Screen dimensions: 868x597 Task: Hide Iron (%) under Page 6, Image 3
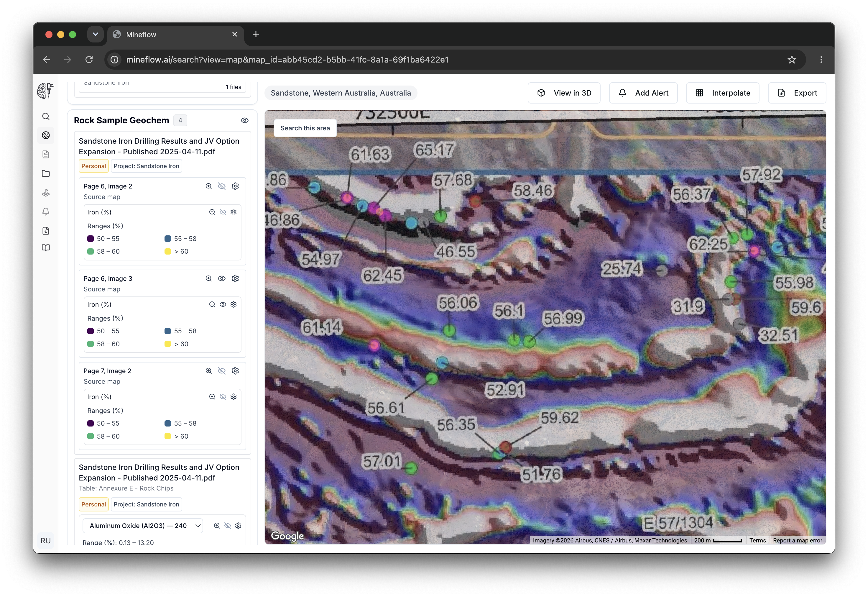point(223,304)
